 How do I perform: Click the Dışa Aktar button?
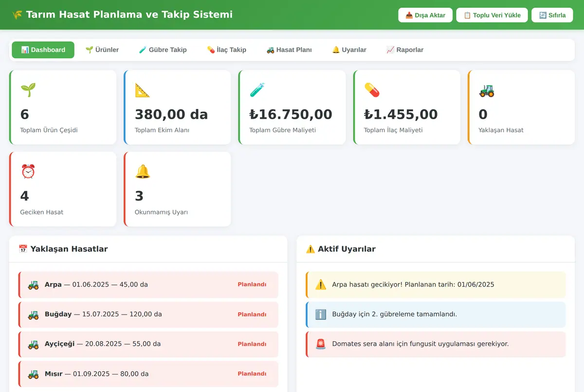pyautogui.click(x=425, y=15)
